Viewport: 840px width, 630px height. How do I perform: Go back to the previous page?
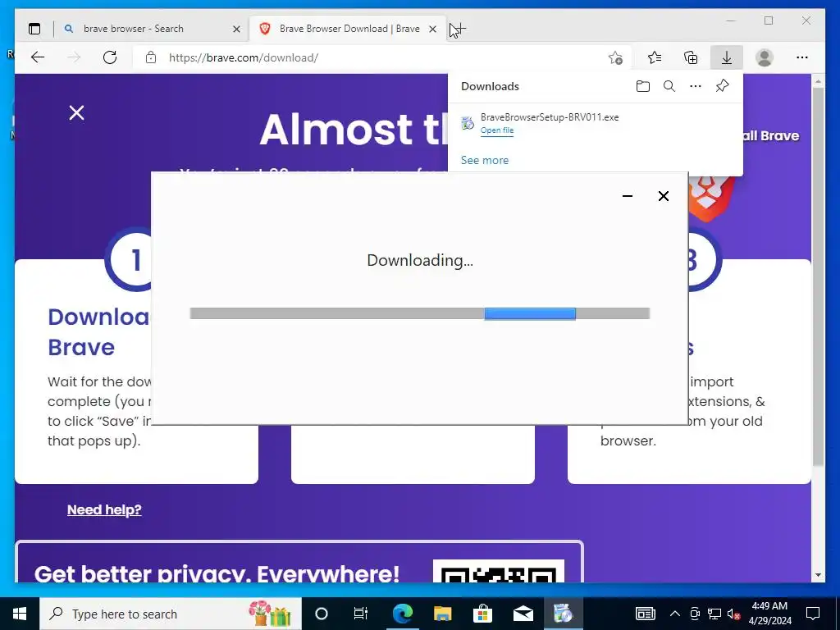coord(38,57)
